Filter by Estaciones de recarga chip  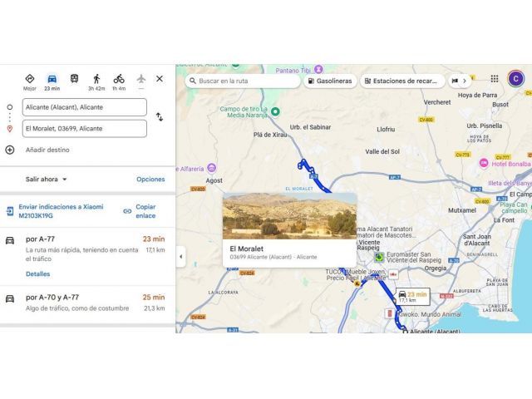402,81
